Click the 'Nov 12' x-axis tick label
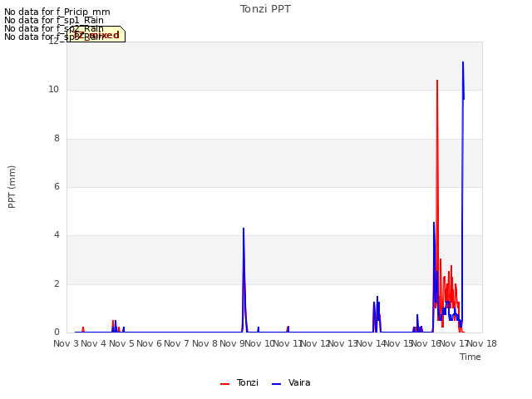 316,343
